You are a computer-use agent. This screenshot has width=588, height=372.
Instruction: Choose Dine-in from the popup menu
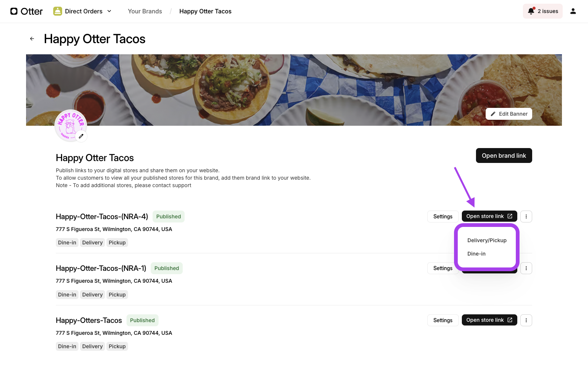(476, 254)
